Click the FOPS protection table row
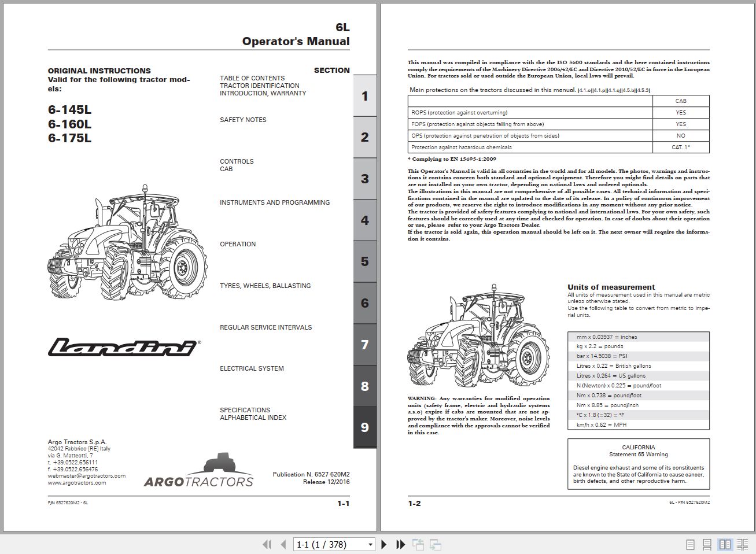This screenshot has height=554, width=756. tap(559, 124)
